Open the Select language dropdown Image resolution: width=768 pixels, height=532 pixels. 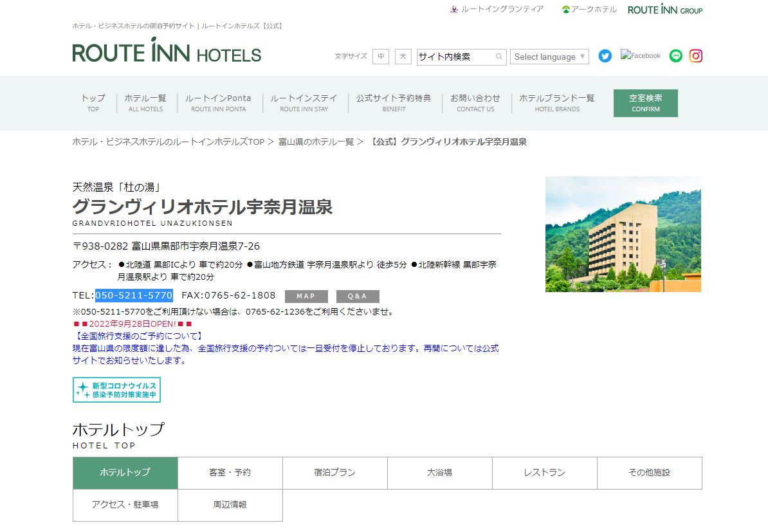(549, 57)
